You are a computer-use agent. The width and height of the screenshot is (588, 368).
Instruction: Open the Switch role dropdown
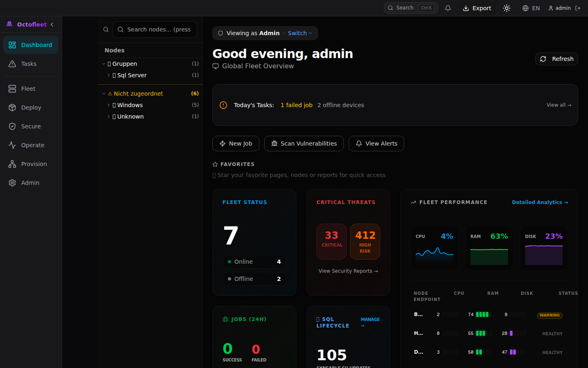[x=300, y=33]
